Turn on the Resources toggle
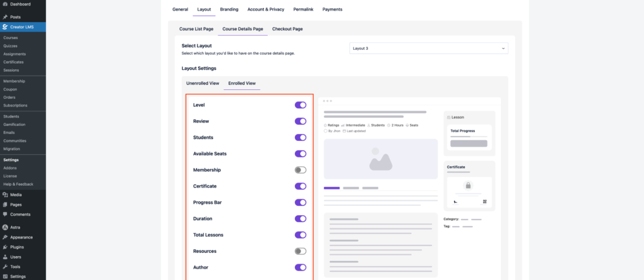Viewport: 644px width, 280px height. point(300,251)
